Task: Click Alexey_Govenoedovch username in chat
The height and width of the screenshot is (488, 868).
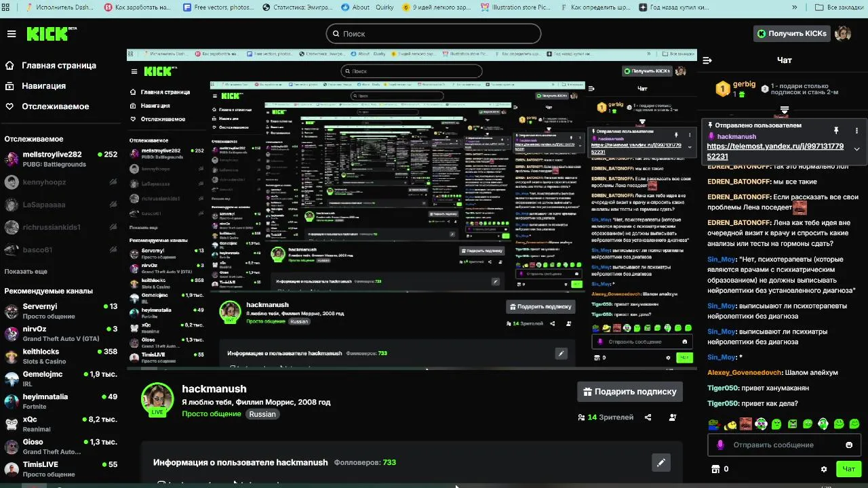Action: (x=744, y=373)
